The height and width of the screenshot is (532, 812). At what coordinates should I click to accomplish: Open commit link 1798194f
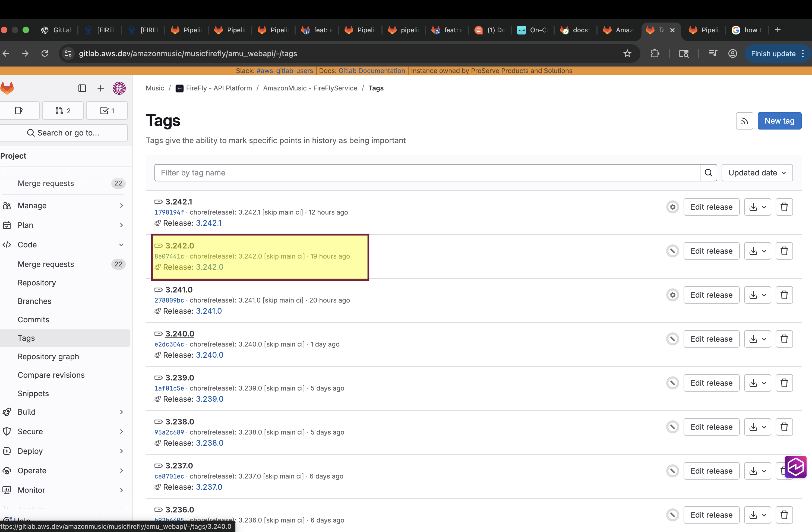[x=169, y=212]
